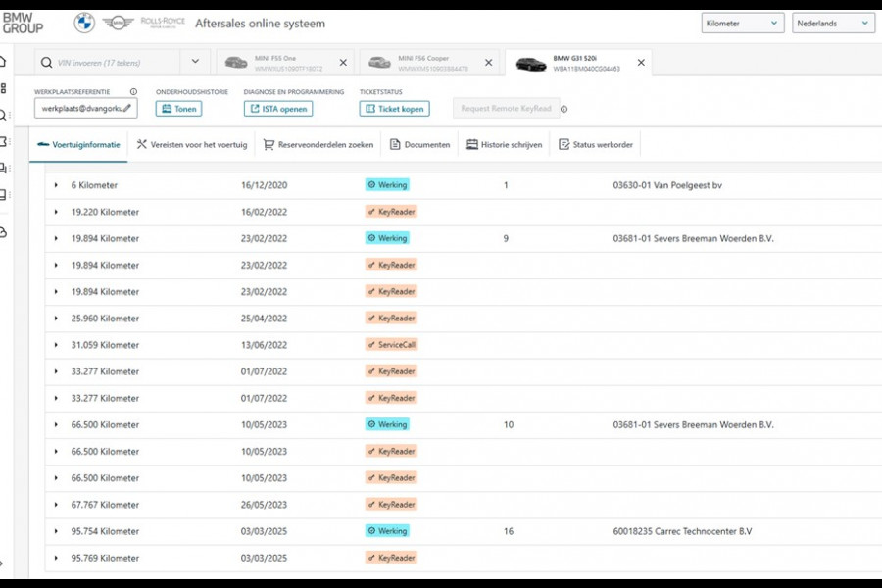
Task: Expand the 25.960 Kilometer row
Action: pos(56,318)
